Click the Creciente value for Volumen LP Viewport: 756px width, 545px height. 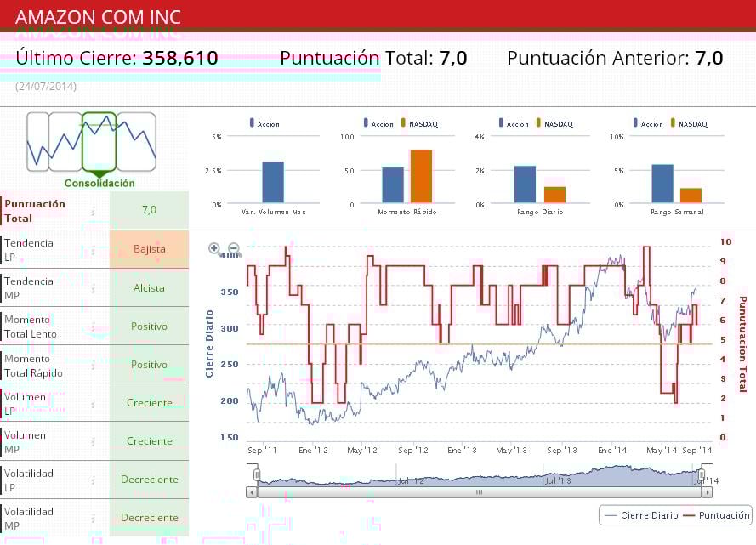click(x=149, y=403)
